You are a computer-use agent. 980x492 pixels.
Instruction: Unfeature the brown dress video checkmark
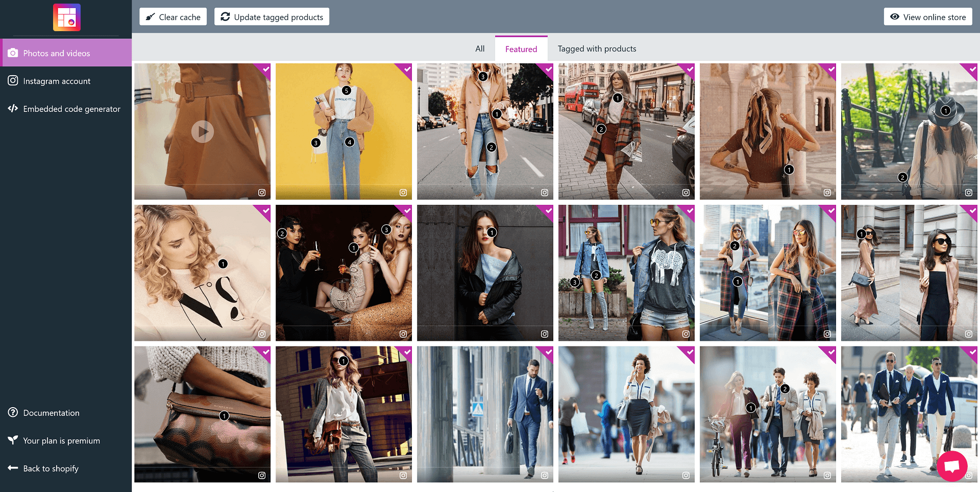click(265, 69)
